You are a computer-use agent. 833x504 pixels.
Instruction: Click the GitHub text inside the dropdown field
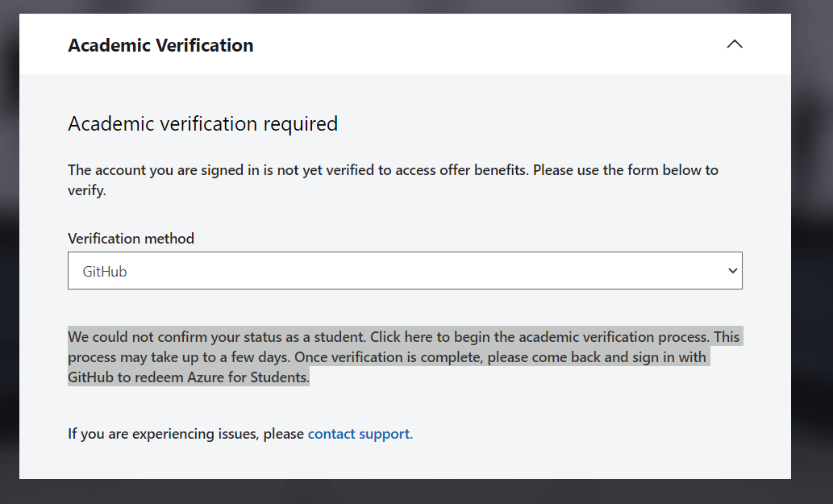[104, 270]
